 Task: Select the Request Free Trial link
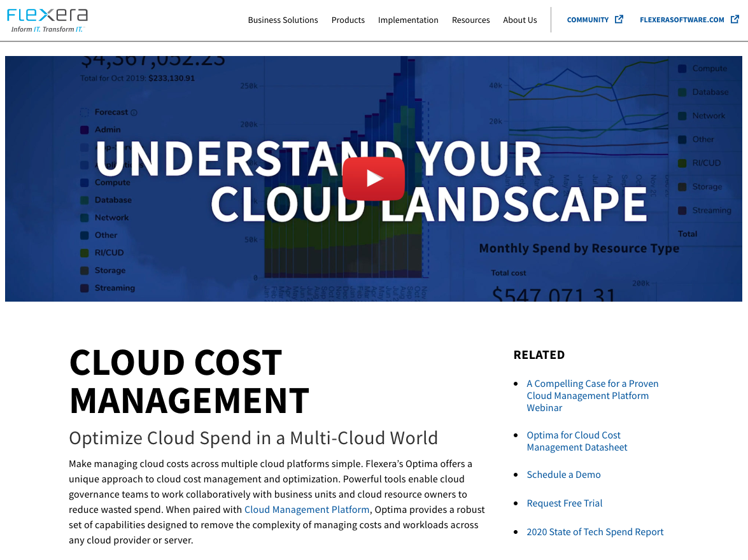(564, 503)
